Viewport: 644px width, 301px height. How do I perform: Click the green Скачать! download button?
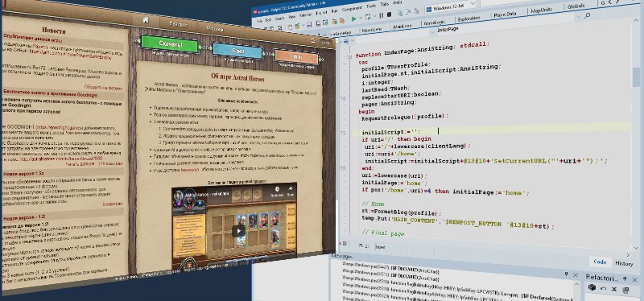(x=169, y=44)
